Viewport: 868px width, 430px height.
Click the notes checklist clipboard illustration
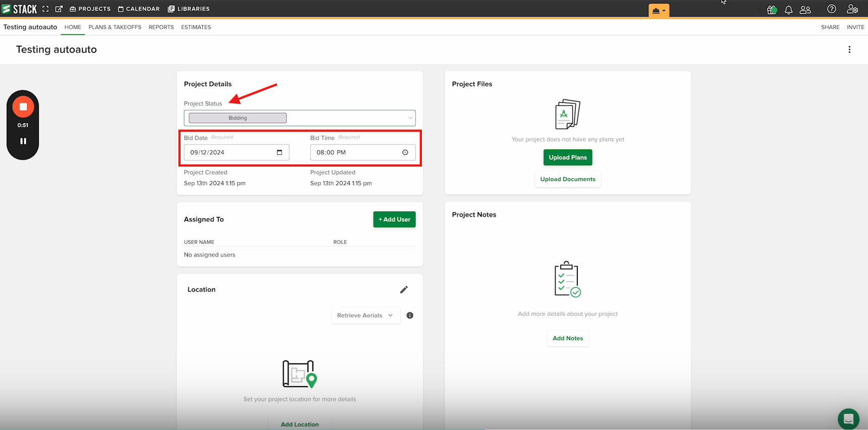[x=568, y=279]
